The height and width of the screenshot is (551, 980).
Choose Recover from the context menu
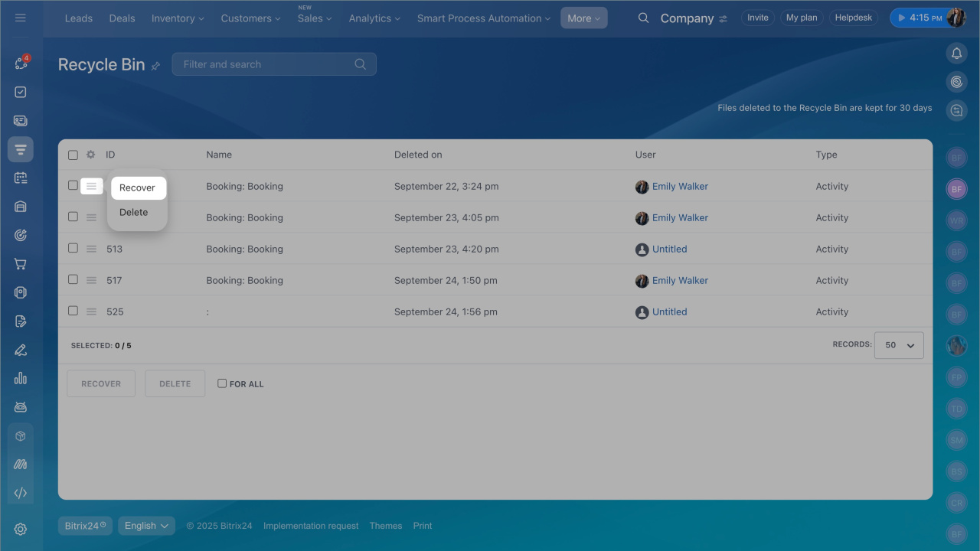137,187
